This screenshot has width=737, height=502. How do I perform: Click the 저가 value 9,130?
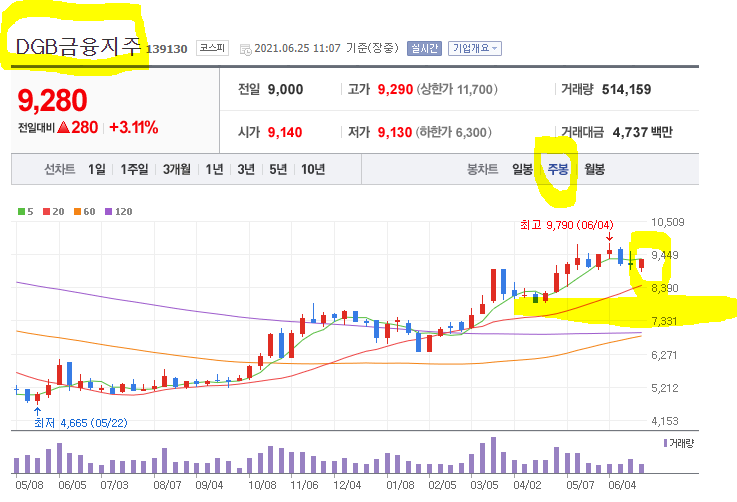pos(395,133)
